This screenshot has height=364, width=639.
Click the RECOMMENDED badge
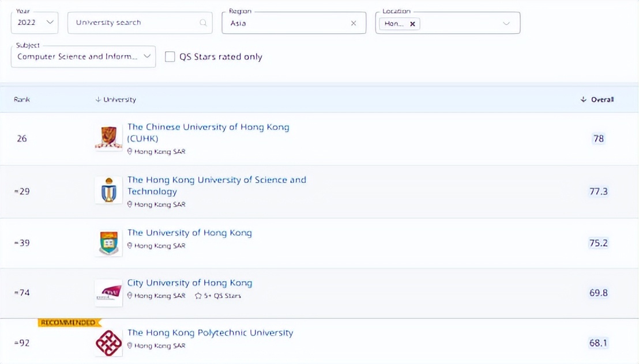[69, 323]
